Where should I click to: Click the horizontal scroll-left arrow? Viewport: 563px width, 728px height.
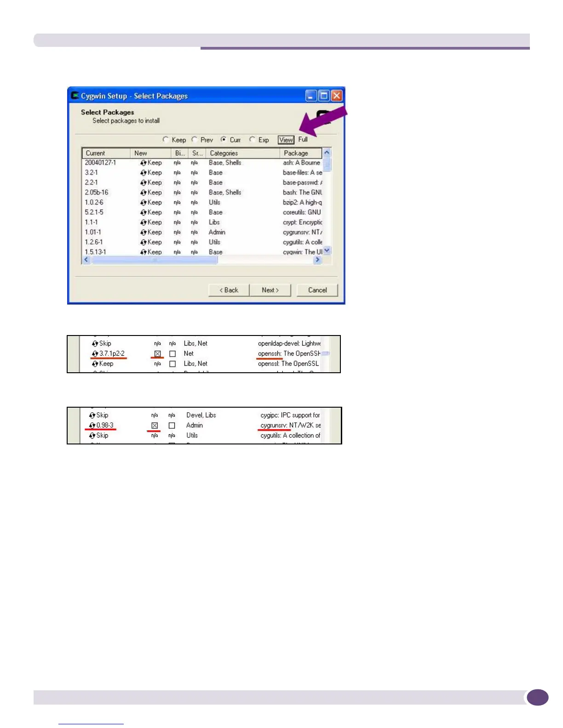[86, 260]
